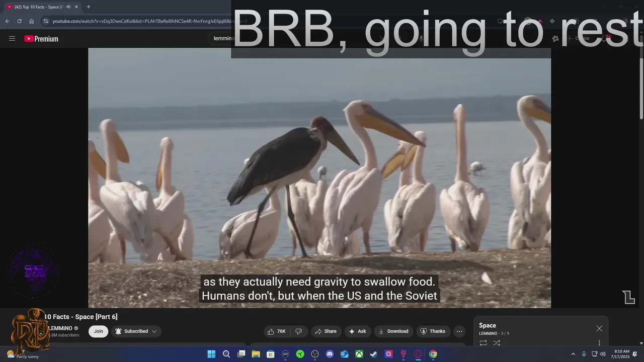Open the Windows Start menu

tap(211, 354)
